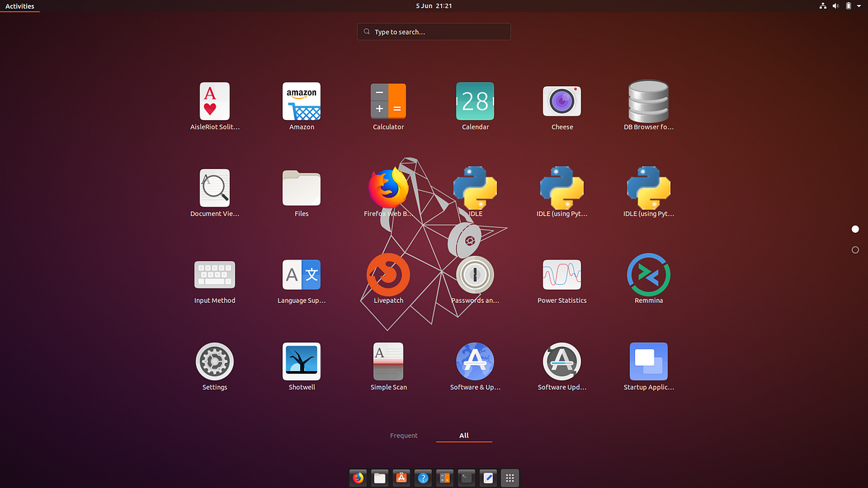The width and height of the screenshot is (868, 488).
Task: Open Language Support
Action: (x=302, y=275)
